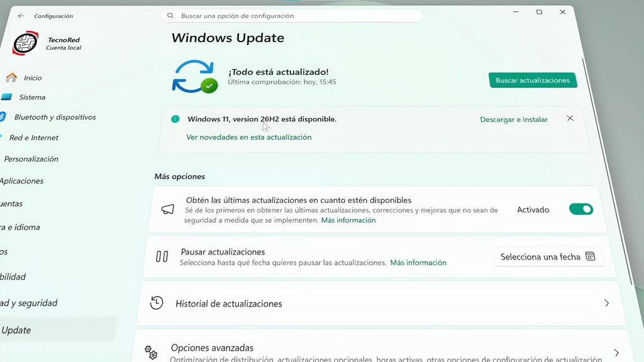Maximize the Configuración window
The height and width of the screenshot is (362, 644).
pyautogui.click(x=539, y=12)
